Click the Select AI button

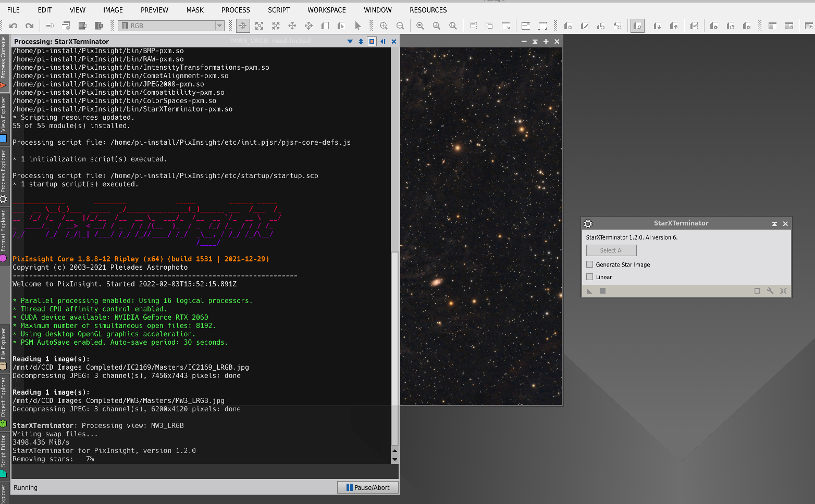click(x=611, y=250)
